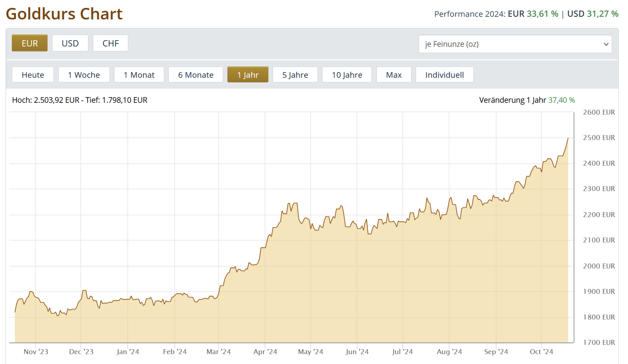Click the 1800 EUR axis label

point(599,317)
